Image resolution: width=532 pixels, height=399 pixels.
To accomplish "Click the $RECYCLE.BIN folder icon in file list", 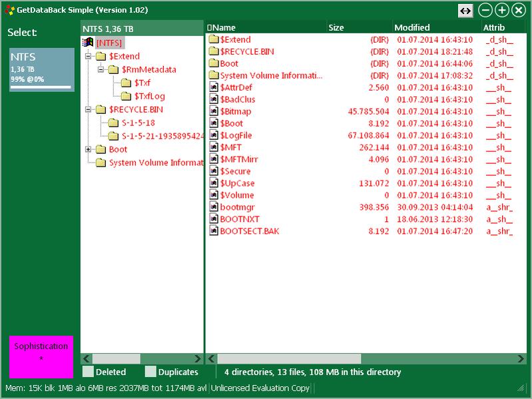I will [x=214, y=51].
